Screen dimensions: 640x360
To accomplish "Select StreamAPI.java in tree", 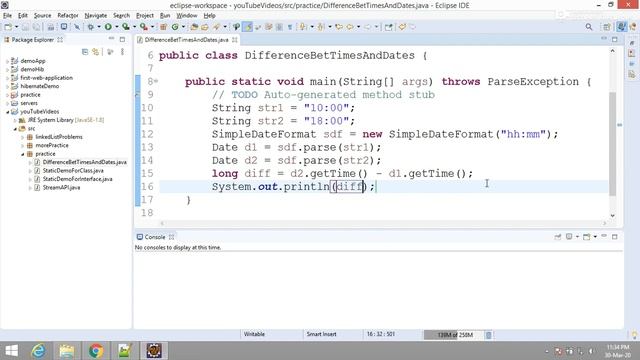I will coord(61,188).
